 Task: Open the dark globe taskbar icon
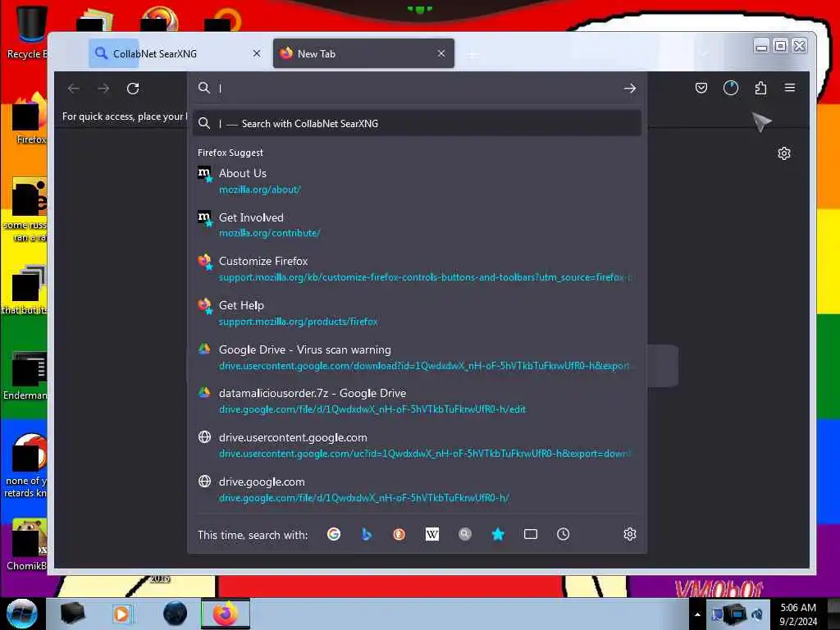(x=176, y=614)
